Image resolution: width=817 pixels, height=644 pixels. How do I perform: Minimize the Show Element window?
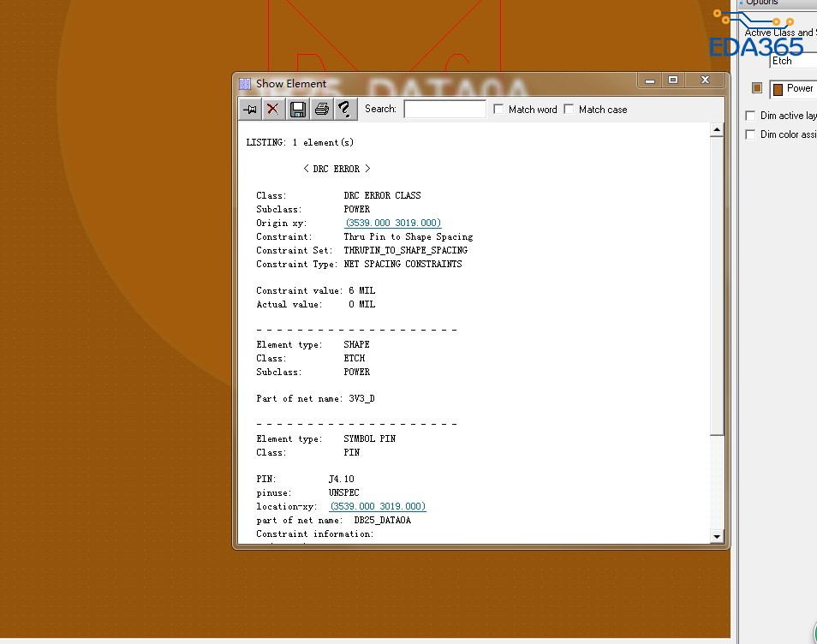pos(650,80)
